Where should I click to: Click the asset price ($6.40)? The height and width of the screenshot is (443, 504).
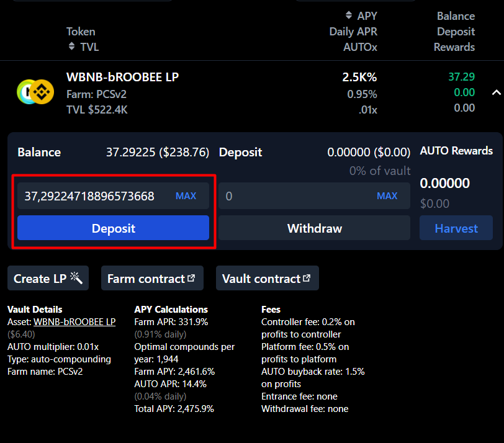(x=21, y=334)
